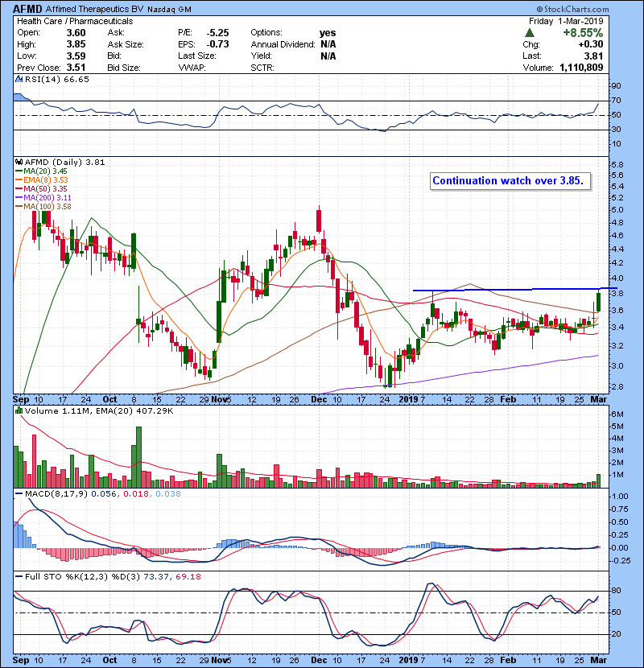Click the AFMD ticker symbol

[x=27, y=9]
